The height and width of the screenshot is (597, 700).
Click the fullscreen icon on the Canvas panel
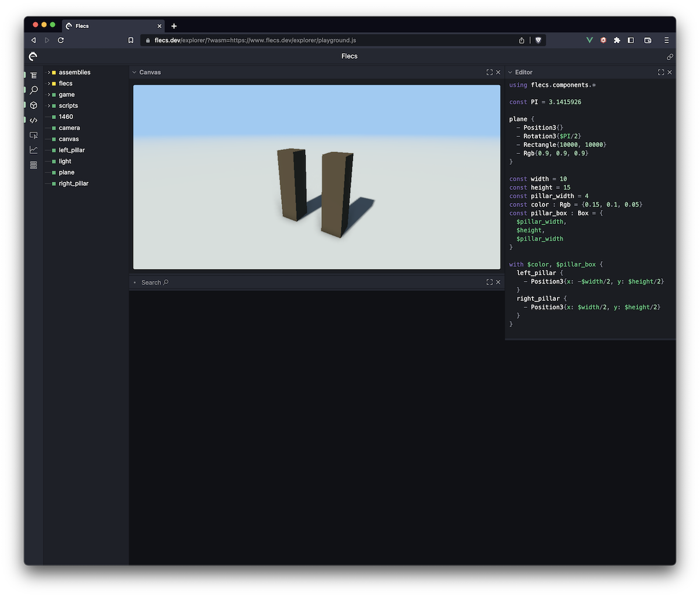489,72
